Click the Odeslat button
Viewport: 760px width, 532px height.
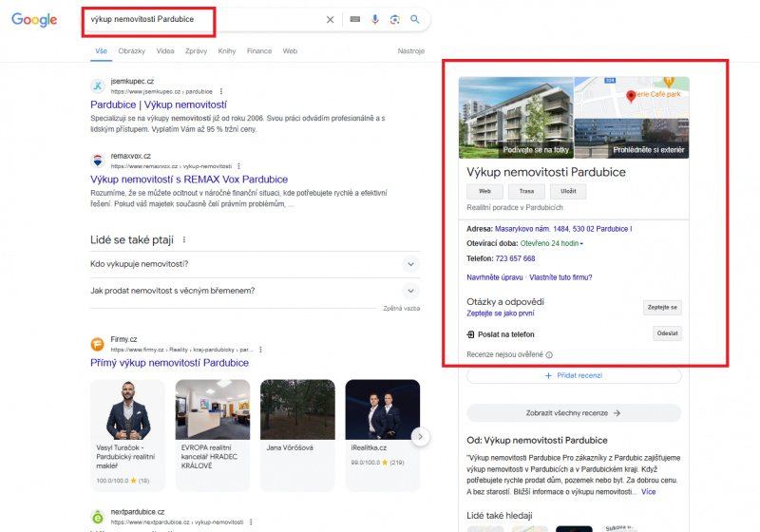coord(667,333)
